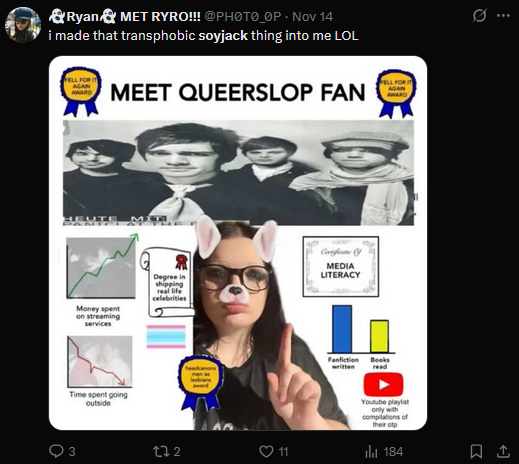Bookmark this post
The height and width of the screenshot is (464, 519).
(x=476, y=452)
